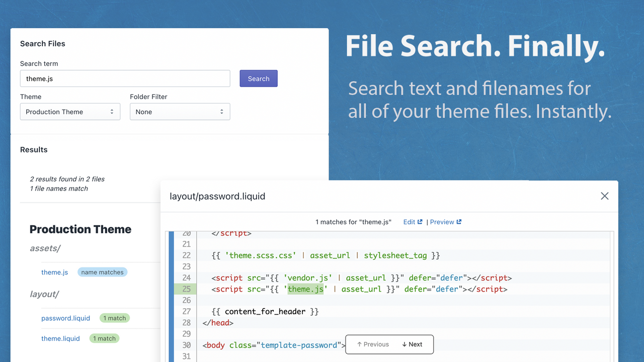Open the password.liquid search result
644x362 pixels.
65,318
